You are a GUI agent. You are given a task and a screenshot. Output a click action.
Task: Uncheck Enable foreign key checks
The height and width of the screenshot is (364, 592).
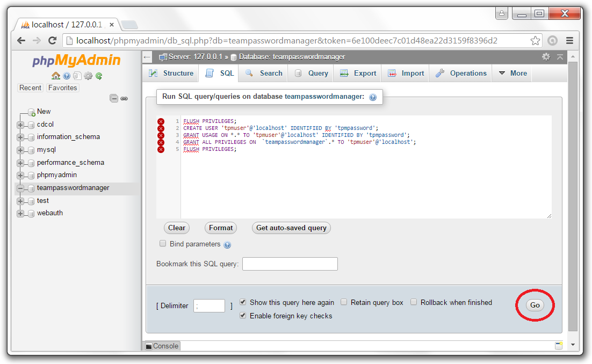(243, 315)
